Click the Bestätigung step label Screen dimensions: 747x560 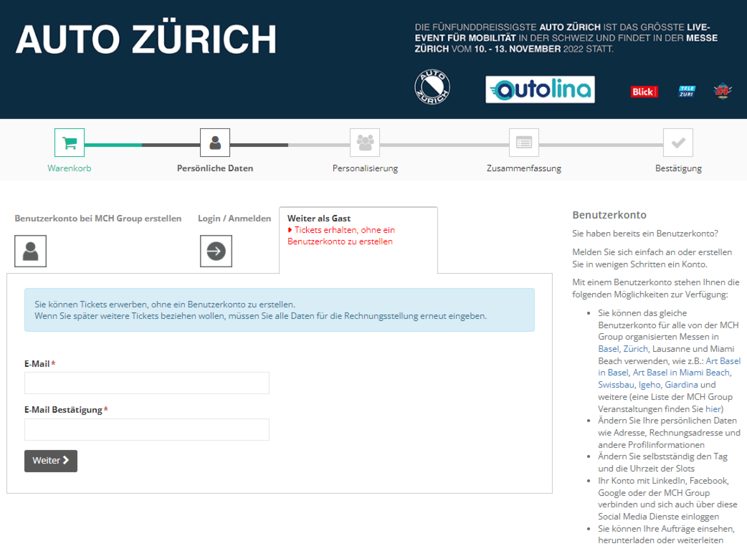[x=678, y=168]
